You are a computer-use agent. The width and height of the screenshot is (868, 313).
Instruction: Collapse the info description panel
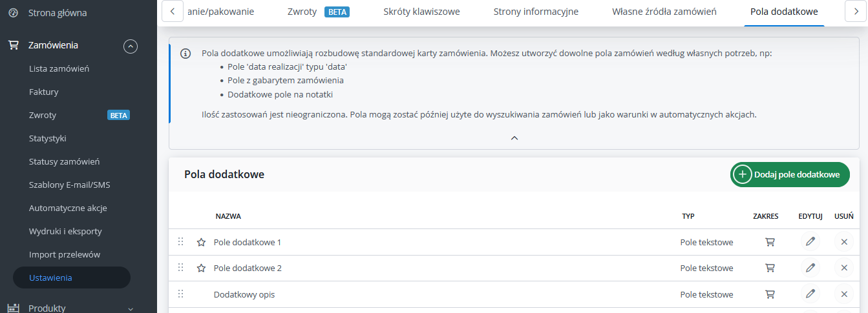coord(514,137)
